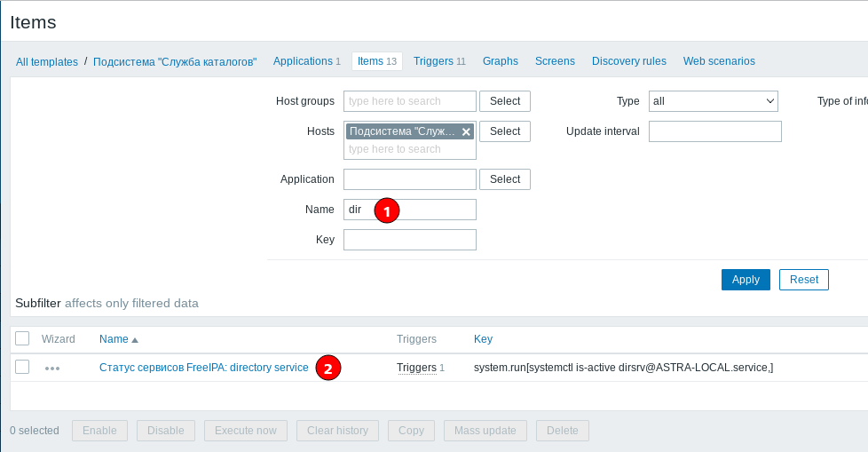
Task: Open the All templates breadcrumb link
Action: pyautogui.click(x=47, y=62)
